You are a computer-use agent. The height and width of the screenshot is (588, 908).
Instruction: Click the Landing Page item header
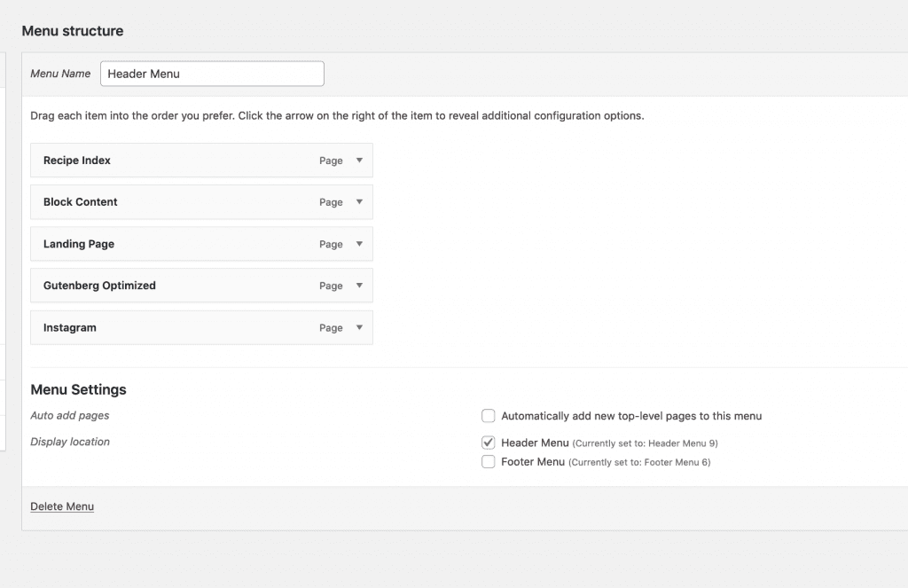pos(177,243)
